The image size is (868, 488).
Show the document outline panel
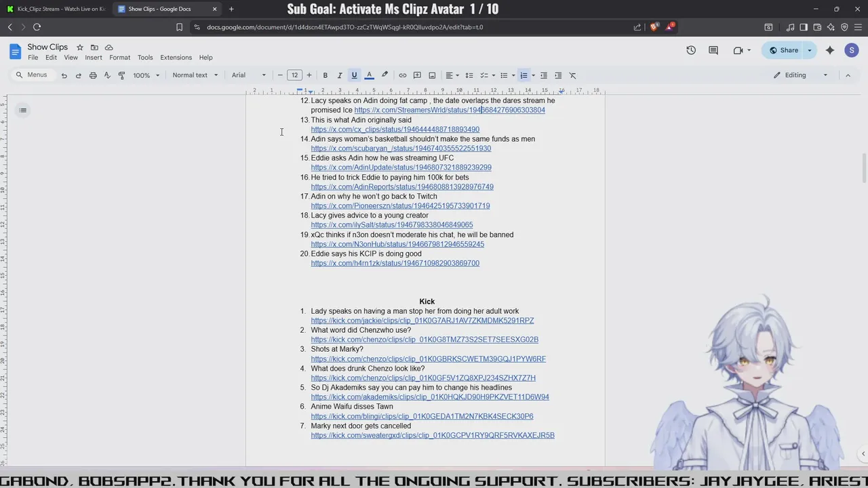[22, 110]
